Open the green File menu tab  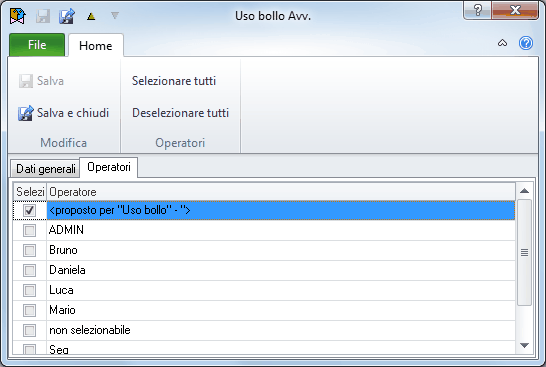pyautogui.click(x=37, y=45)
